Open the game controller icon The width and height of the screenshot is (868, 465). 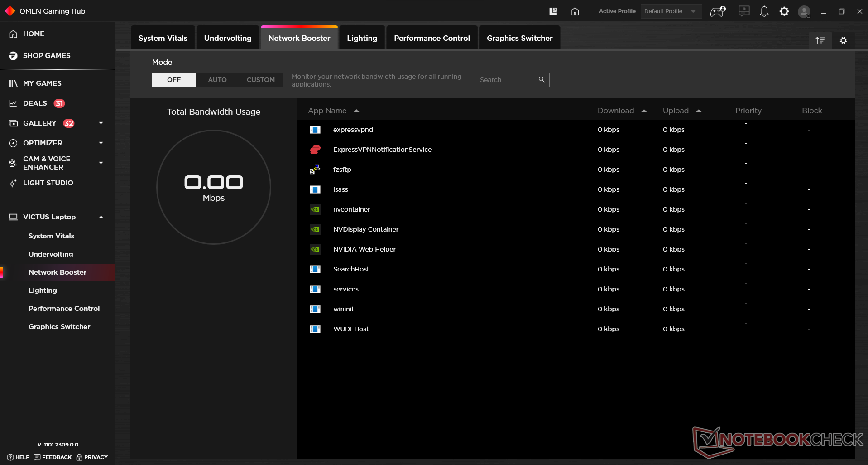pos(718,11)
